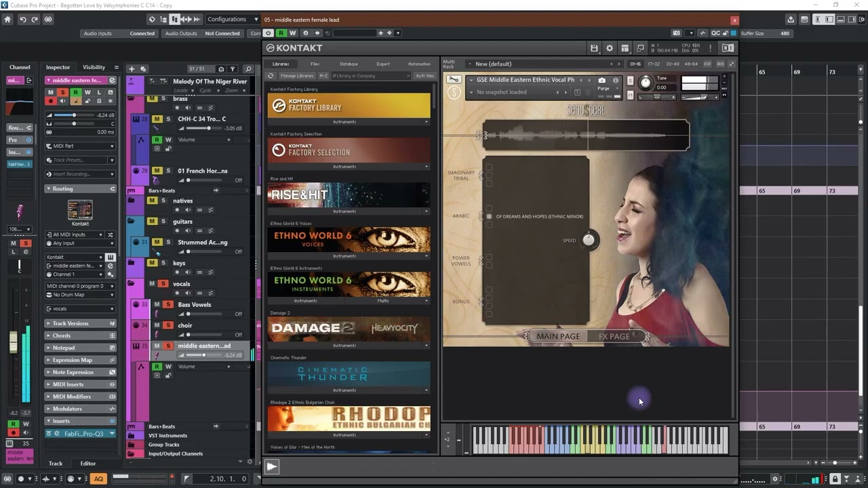Play Kontakt footer preview button
Image resolution: width=868 pixels, height=488 pixels.
pos(272,466)
